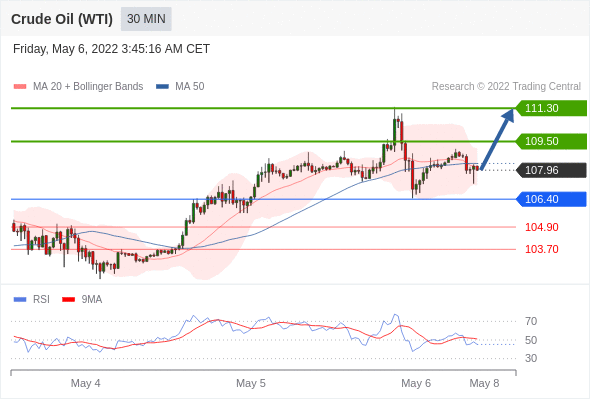
Task: Click the Friday May 6 timestamp text
Action: point(111,49)
